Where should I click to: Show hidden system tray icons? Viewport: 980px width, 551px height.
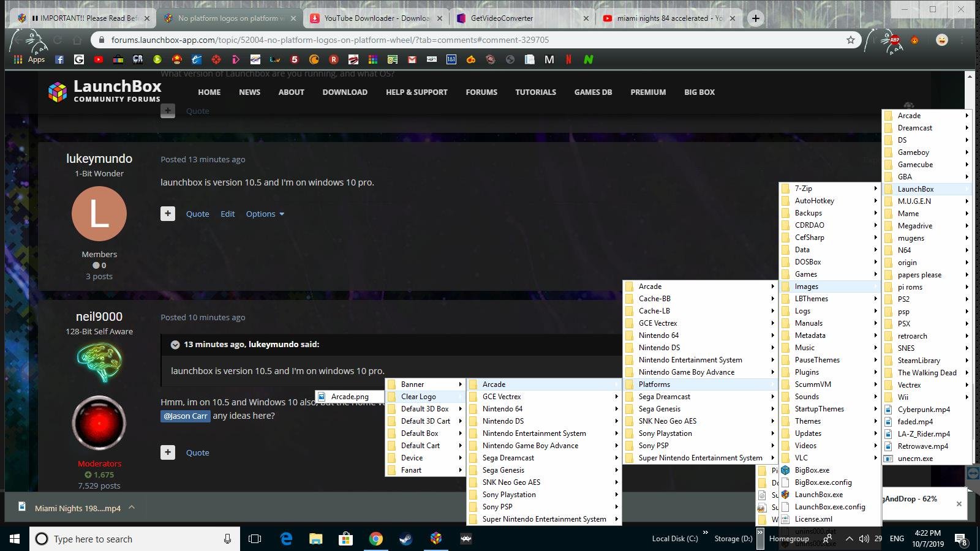[x=849, y=539]
